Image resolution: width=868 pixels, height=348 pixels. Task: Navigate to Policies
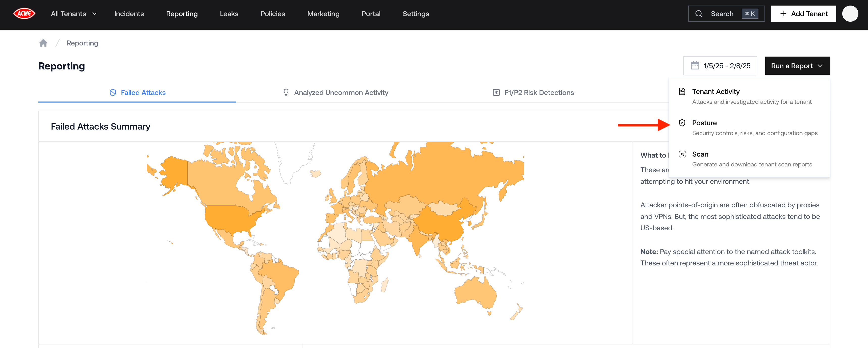(x=273, y=14)
